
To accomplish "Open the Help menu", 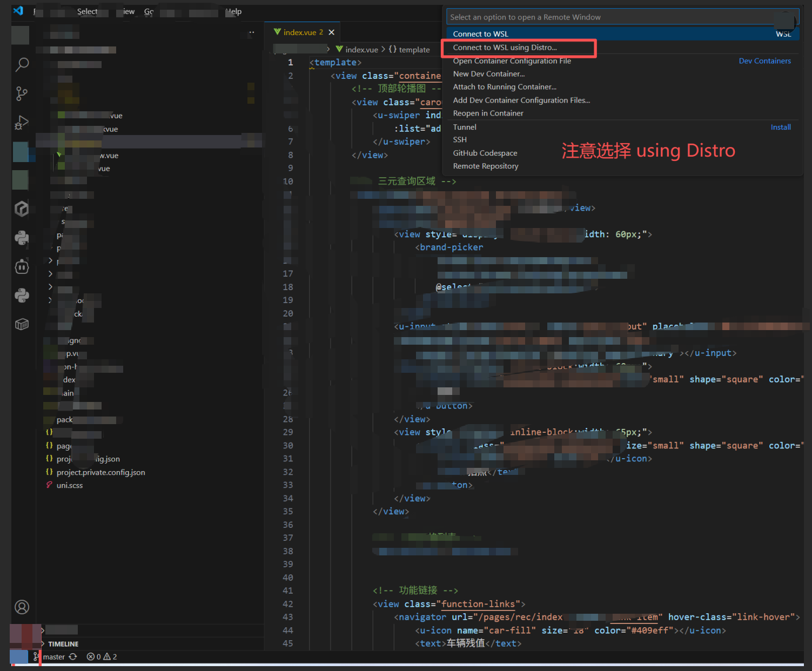I will [233, 11].
